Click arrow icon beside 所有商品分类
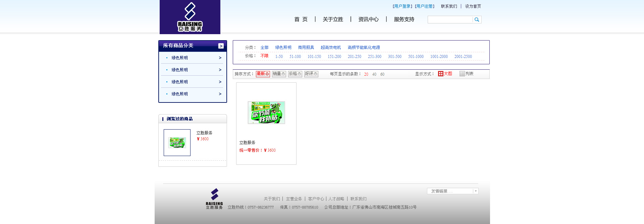 pyautogui.click(x=221, y=46)
